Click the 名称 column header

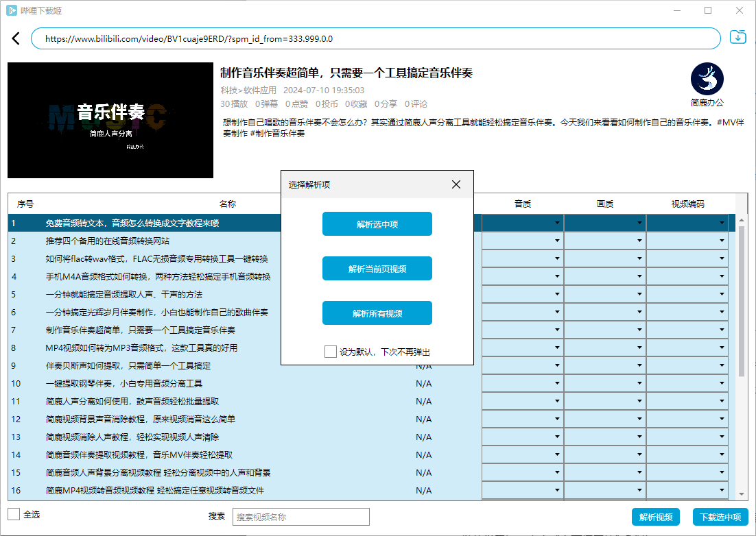pyautogui.click(x=228, y=204)
